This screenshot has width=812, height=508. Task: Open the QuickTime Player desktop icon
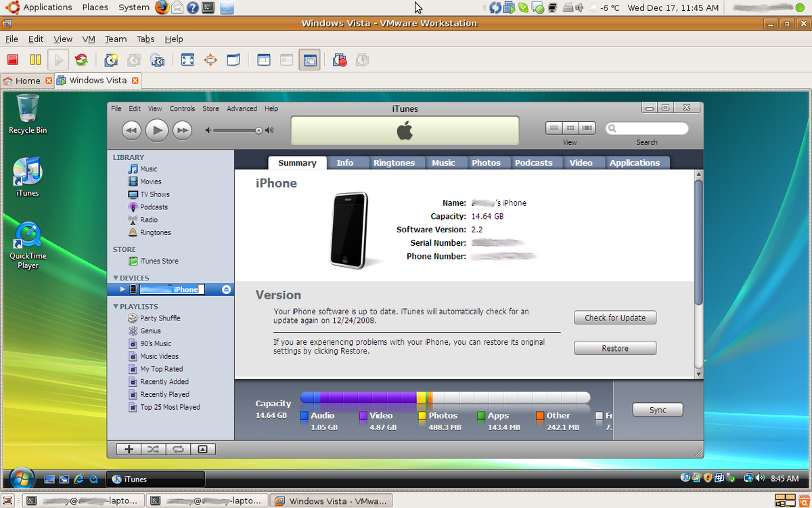click(28, 245)
